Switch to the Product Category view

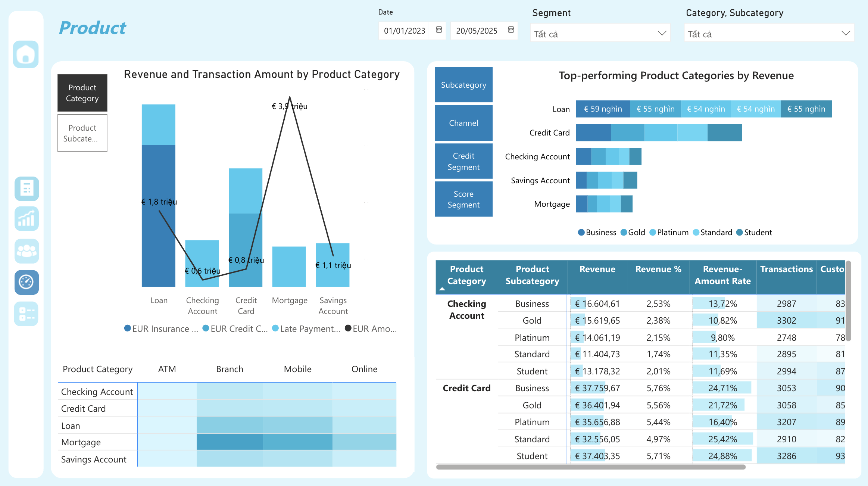coord(82,93)
